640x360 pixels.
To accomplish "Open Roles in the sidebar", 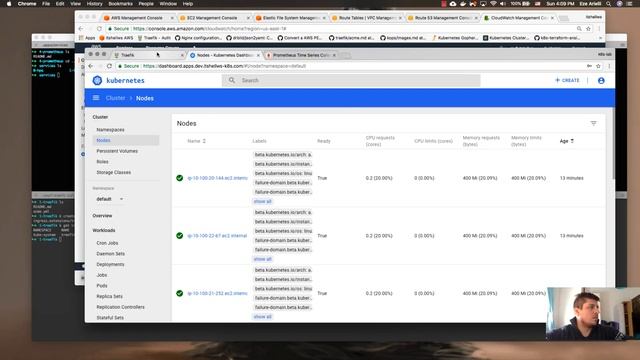I will point(102,162).
